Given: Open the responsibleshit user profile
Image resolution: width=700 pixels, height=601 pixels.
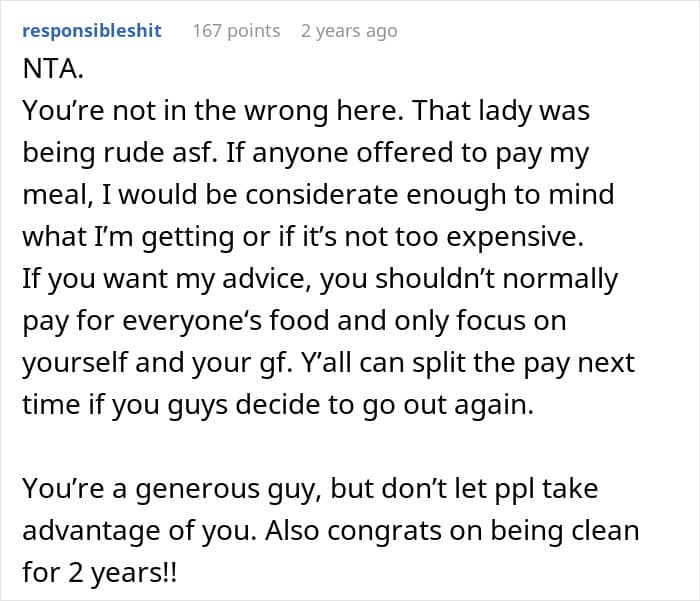Looking at the screenshot, I should point(92,31).
